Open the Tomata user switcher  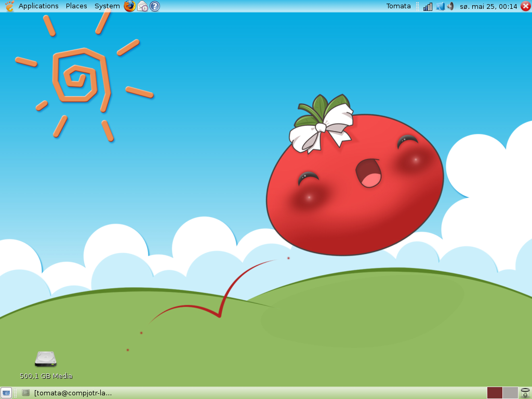coord(398,6)
